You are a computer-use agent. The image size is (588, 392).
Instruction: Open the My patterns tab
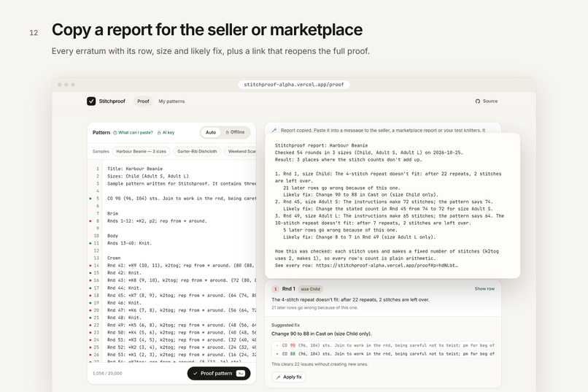[171, 101]
